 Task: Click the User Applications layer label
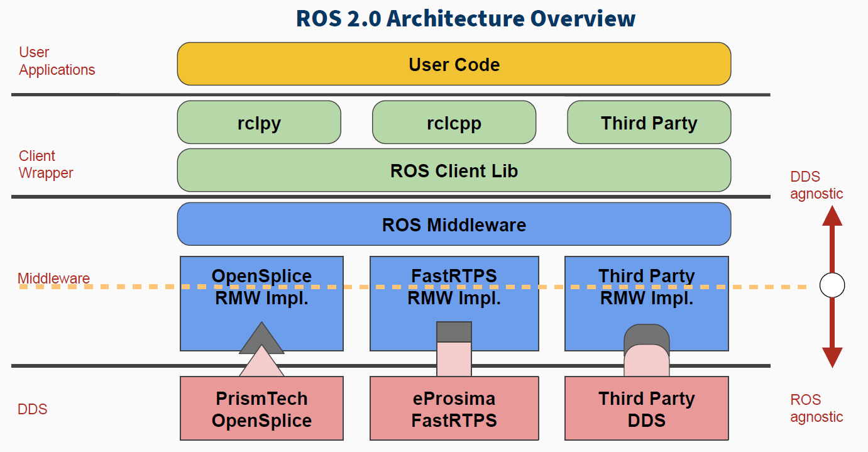coord(57,61)
